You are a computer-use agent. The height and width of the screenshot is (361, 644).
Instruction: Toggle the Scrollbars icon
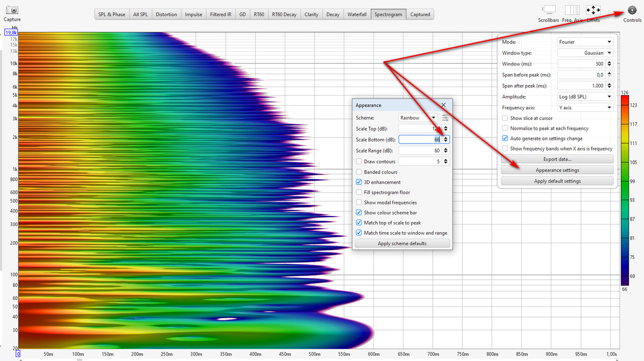548,10
